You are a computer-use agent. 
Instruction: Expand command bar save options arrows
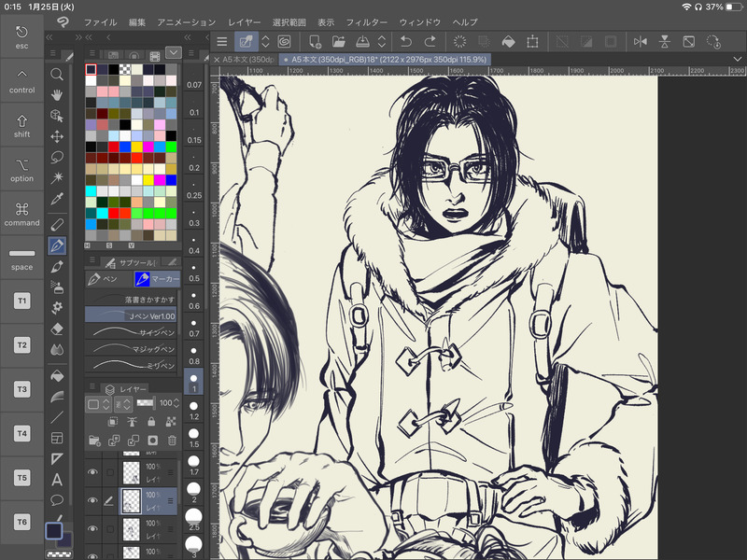point(382,42)
